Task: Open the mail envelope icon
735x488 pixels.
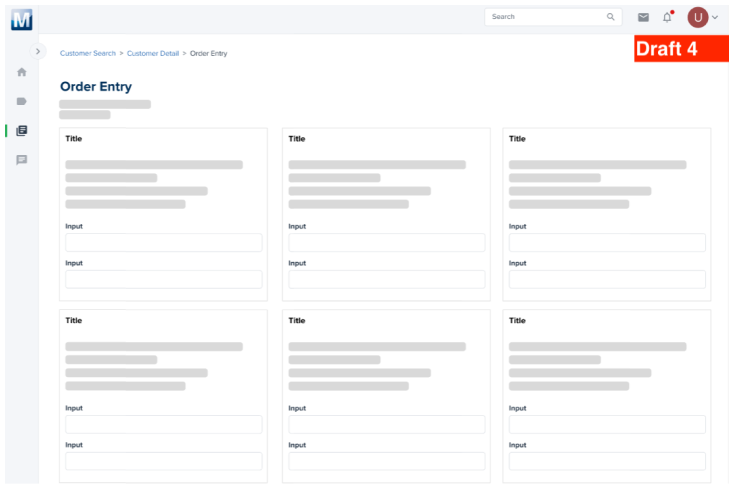Action: tap(643, 17)
